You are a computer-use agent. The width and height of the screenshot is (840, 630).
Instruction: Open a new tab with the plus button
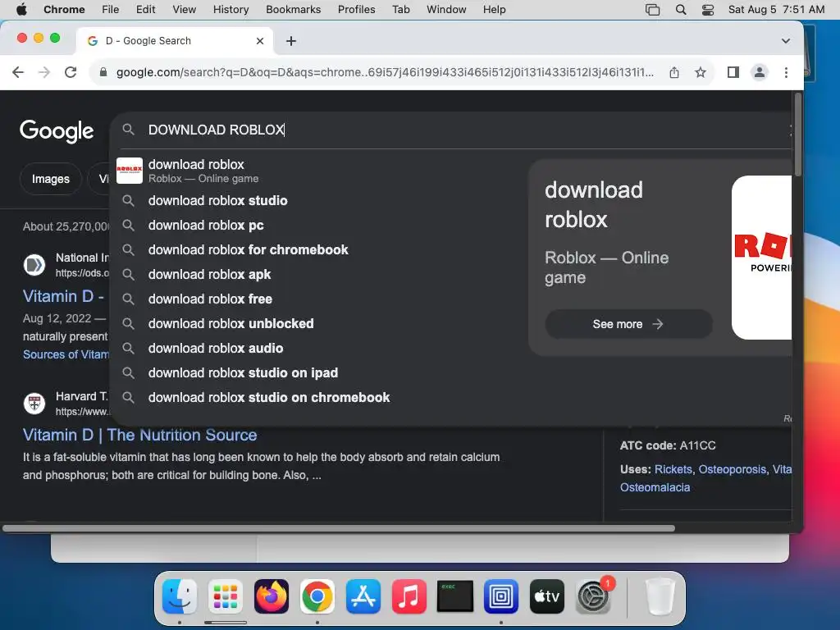(x=291, y=41)
